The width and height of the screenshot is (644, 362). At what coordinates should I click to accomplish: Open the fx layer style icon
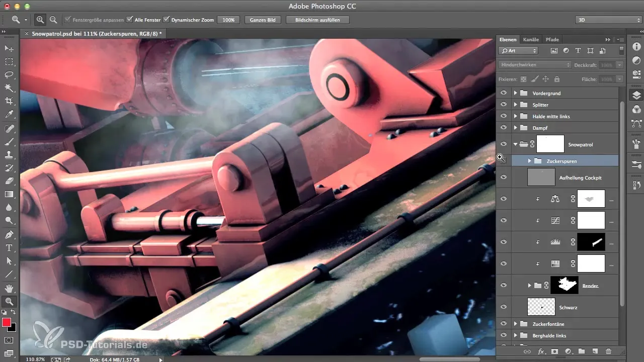pyautogui.click(x=542, y=351)
